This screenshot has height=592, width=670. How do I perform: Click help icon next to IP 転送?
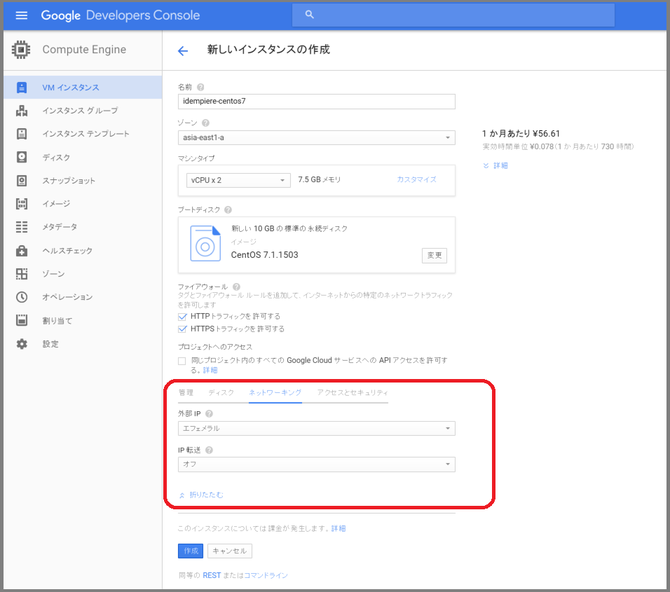(x=209, y=450)
